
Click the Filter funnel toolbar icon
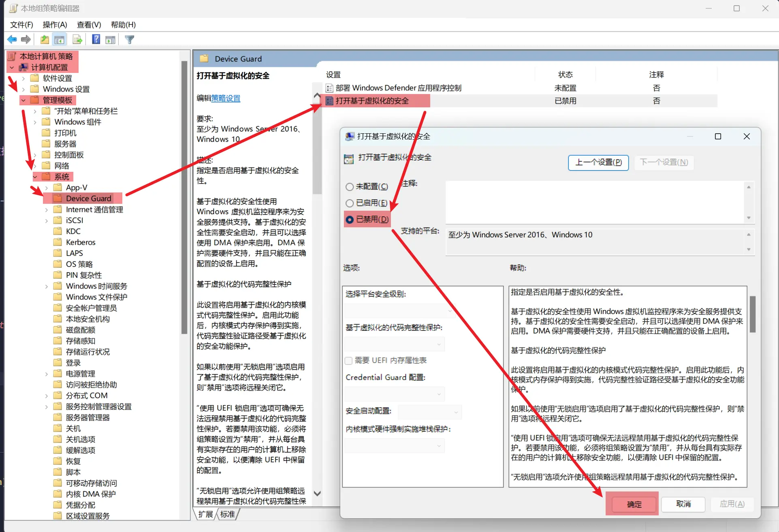coord(130,39)
